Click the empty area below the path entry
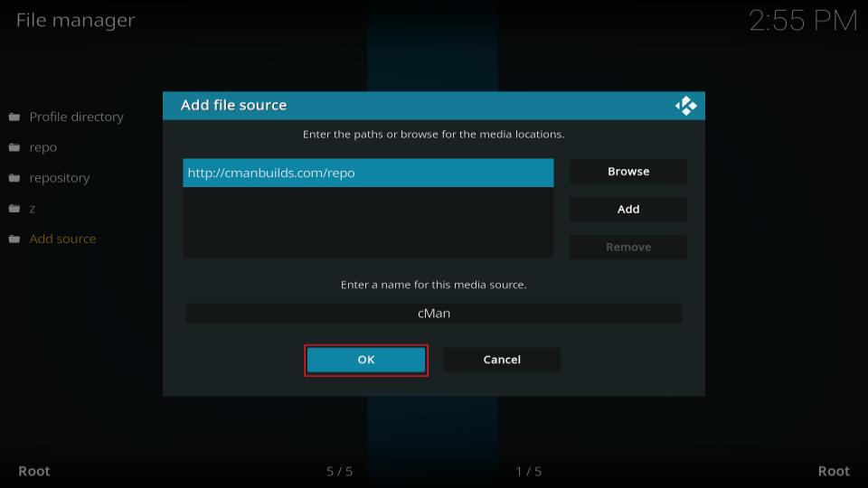Viewport: 868px width, 488px height. pyautogui.click(x=368, y=222)
